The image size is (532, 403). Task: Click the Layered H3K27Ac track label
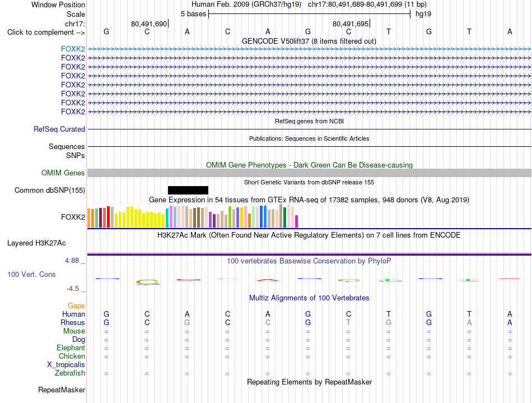(x=36, y=243)
